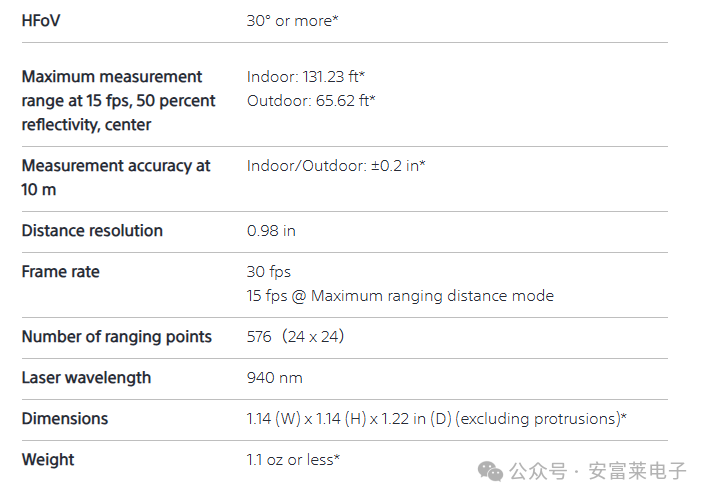Select the 940 nm value
709x499 pixels.
[274, 377]
